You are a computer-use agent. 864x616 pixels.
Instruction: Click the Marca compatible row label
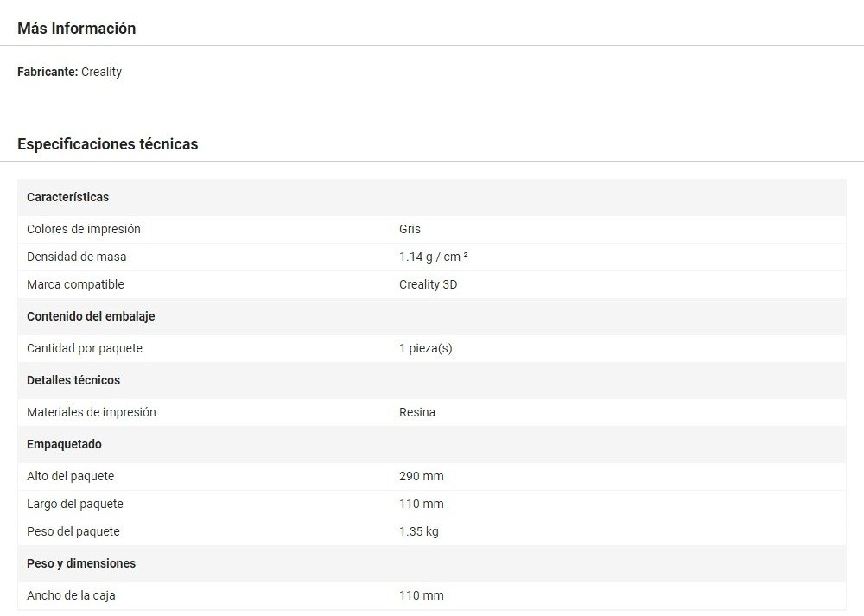point(75,284)
